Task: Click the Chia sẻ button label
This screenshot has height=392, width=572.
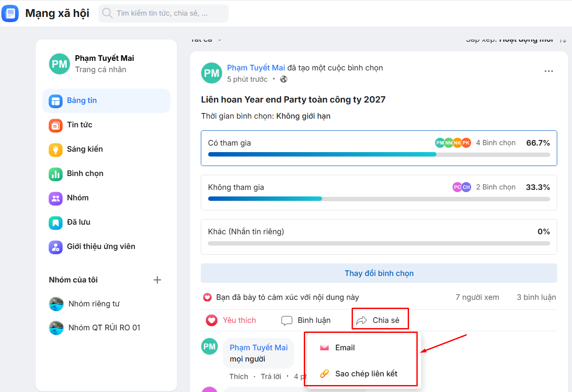Action: pyautogui.click(x=386, y=321)
